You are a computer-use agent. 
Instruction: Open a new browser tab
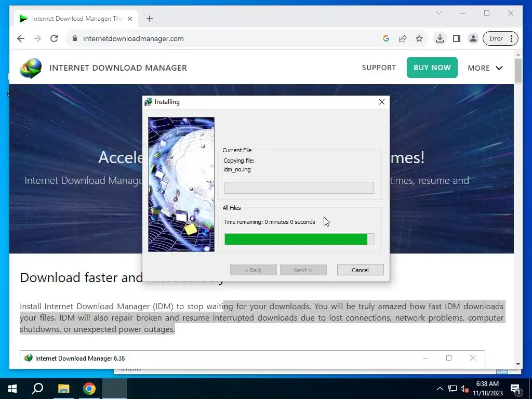coord(150,19)
